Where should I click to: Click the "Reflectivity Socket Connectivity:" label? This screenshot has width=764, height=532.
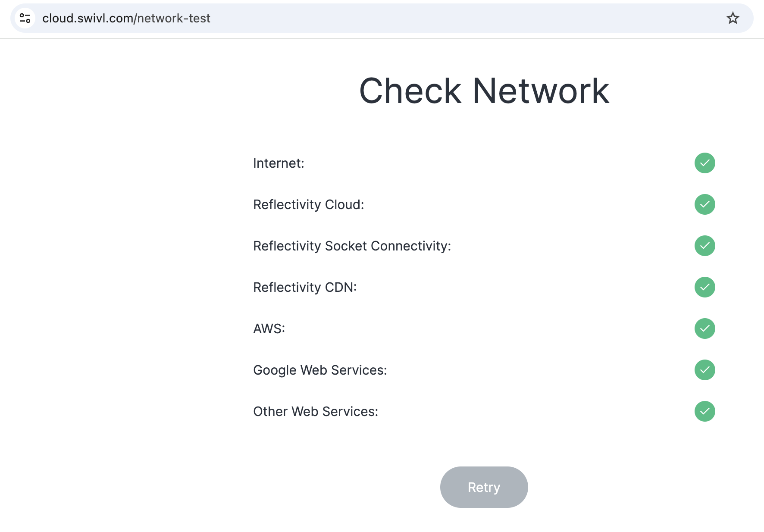[352, 246]
